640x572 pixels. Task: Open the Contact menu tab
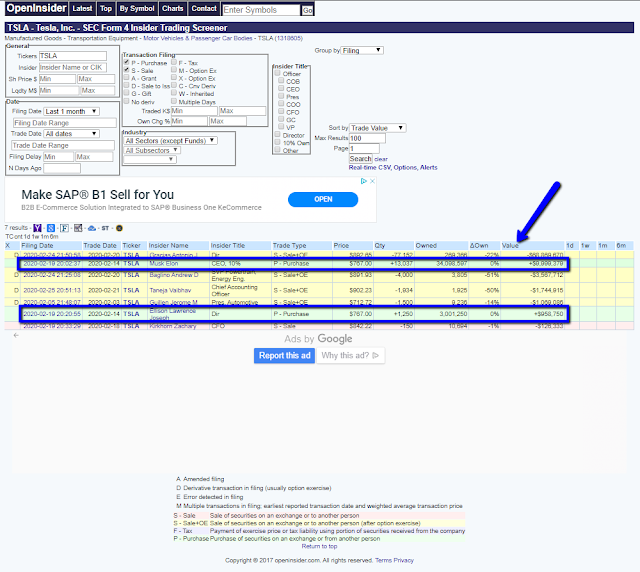(x=204, y=9)
